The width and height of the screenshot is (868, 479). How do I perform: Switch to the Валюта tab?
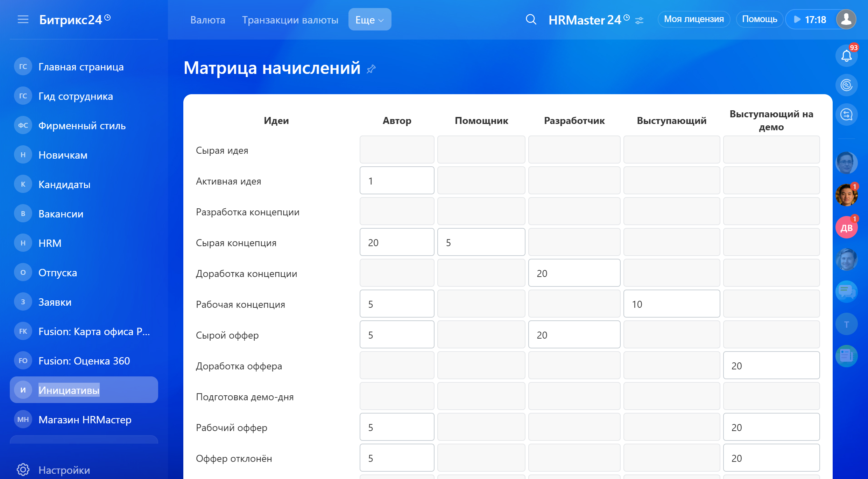(207, 20)
